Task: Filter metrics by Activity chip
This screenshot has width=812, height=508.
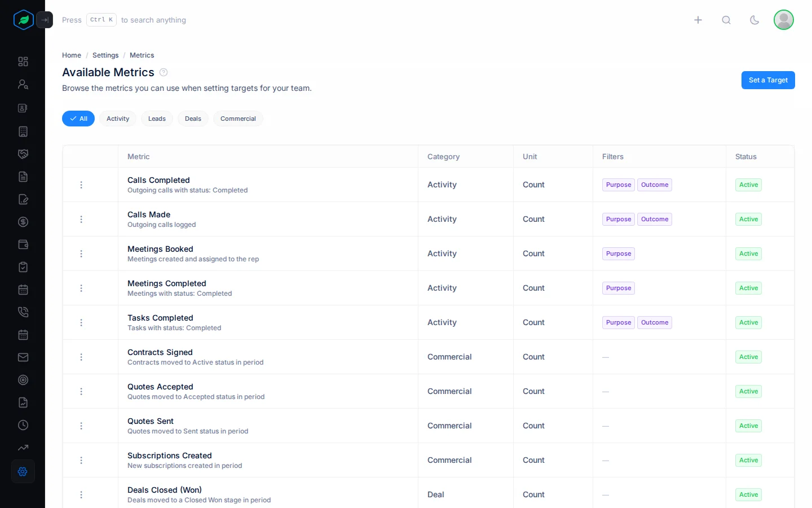Action: coord(118,119)
